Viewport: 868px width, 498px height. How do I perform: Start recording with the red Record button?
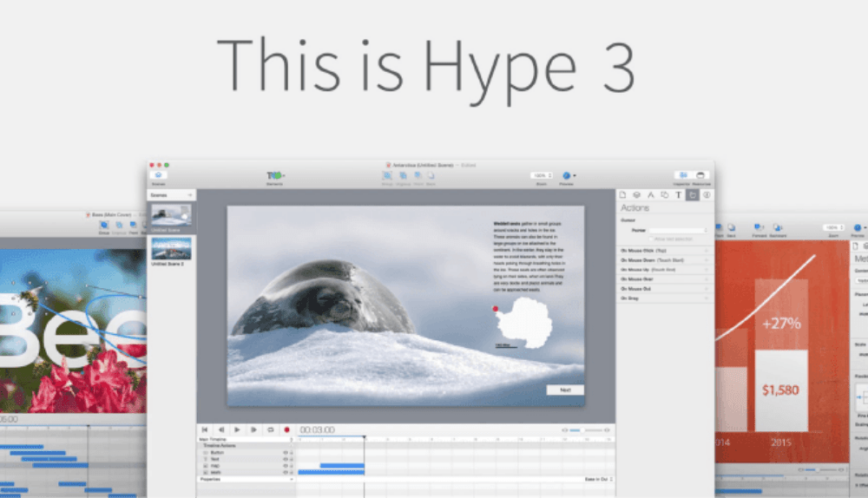[286, 429]
